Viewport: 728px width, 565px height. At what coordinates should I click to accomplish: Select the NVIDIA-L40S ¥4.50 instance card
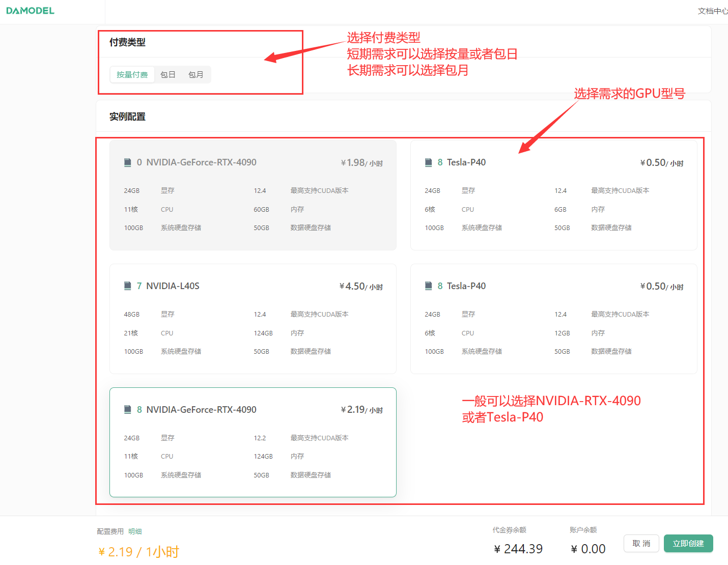(253, 319)
